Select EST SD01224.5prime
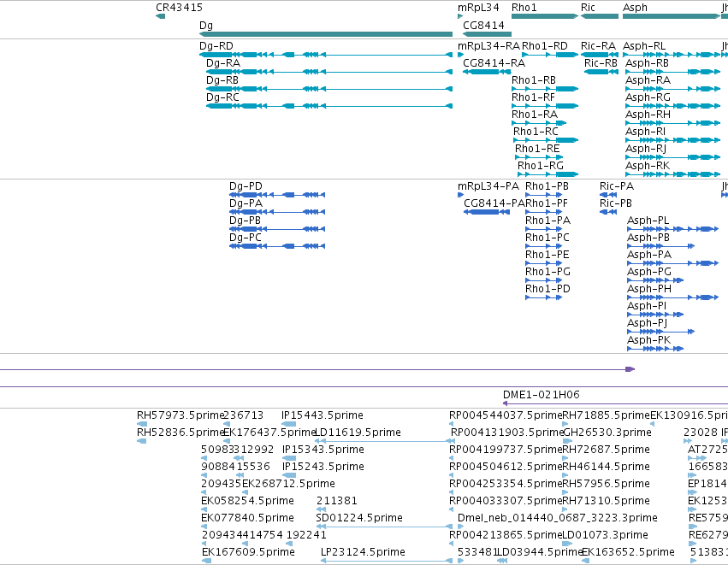The height and width of the screenshot is (565, 728). pos(384,527)
